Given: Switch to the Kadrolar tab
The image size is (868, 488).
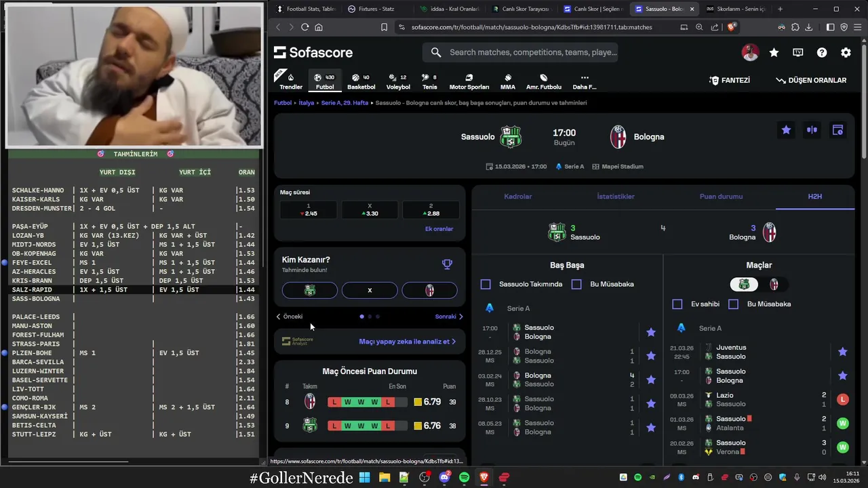Looking at the screenshot, I should pyautogui.click(x=518, y=197).
